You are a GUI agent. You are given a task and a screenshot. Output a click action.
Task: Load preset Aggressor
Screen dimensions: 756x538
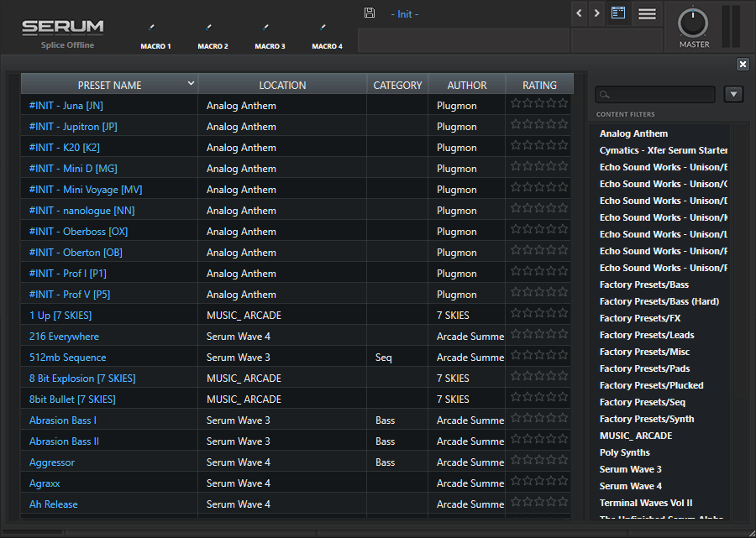click(x=51, y=462)
